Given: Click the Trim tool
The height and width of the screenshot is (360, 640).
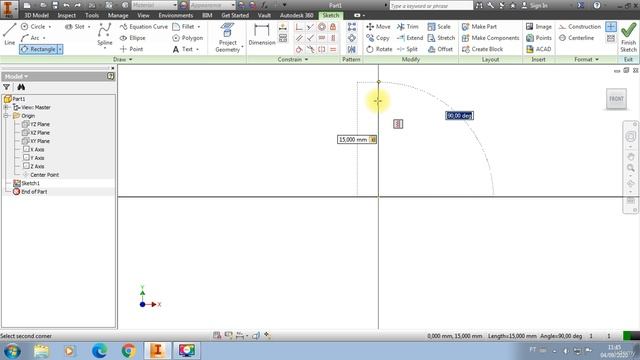Looking at the screenshot, I should [408, 27].
